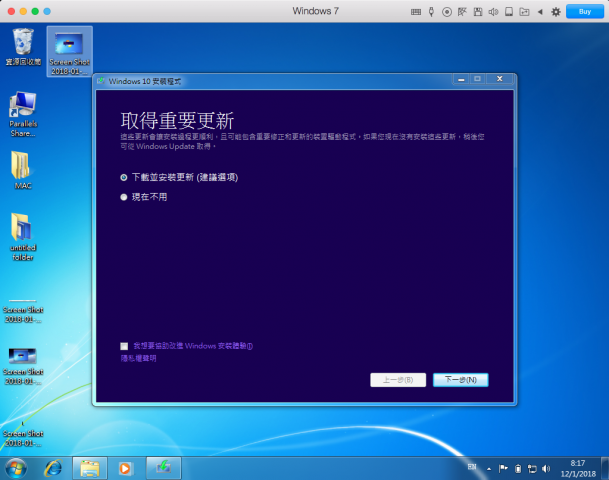The height and width of the screenshot is (480, 609).
Task: Open the Action Center flag tray icon
Action: [x=503, y=469]
